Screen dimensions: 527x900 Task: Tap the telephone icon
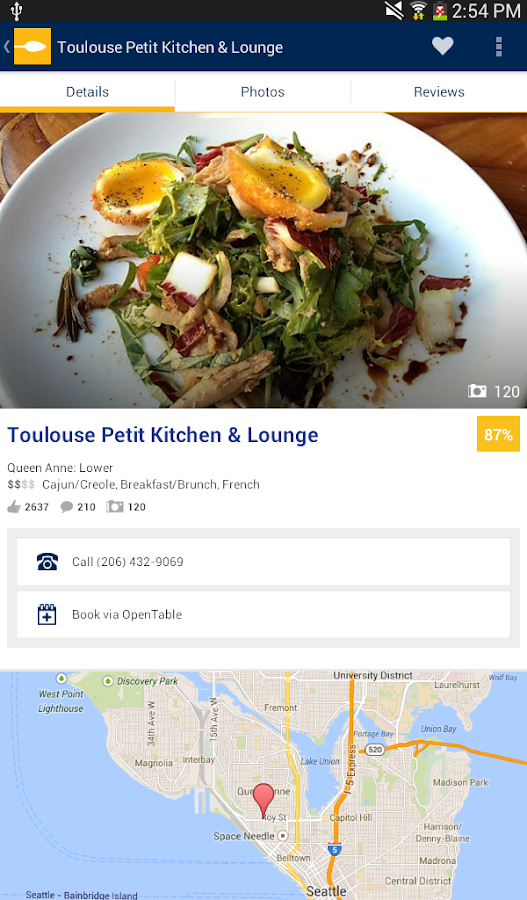click(47, 561)
